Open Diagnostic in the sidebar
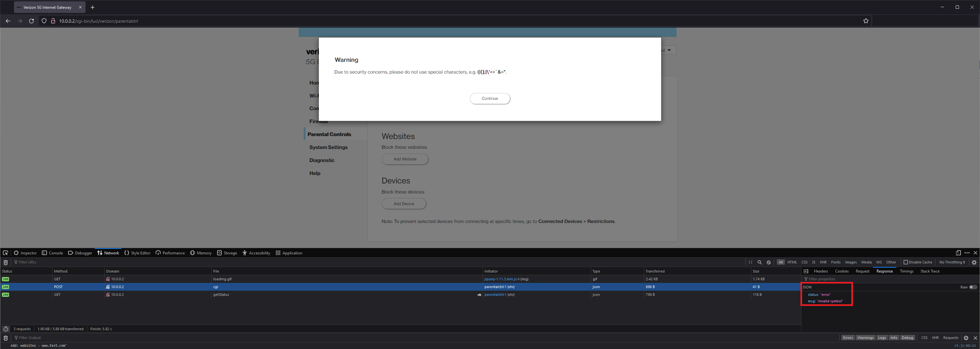The image size is (980, 349). click(322, 160)
